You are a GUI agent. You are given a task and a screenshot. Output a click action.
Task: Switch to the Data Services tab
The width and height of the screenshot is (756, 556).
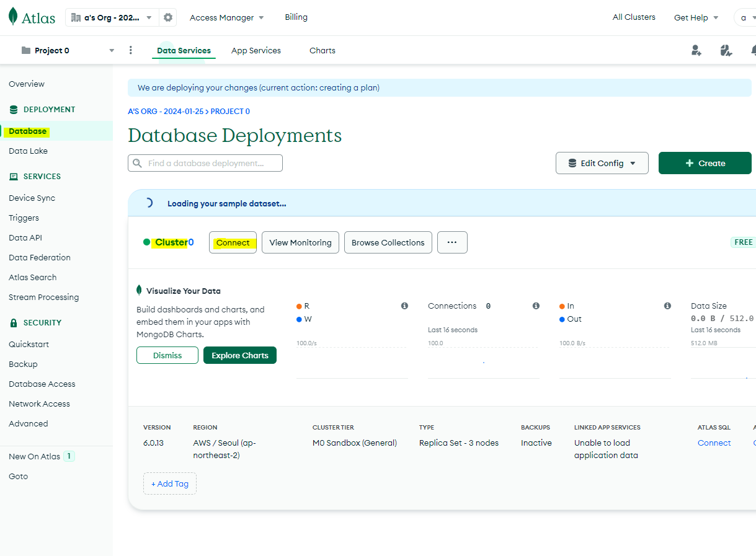point(184,50)
